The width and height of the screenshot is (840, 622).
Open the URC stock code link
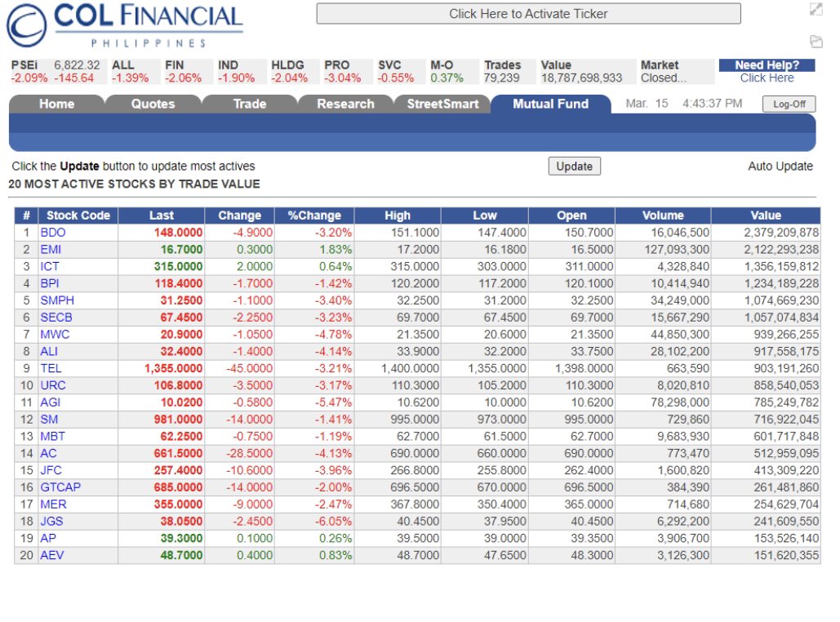tap(53, 386)
